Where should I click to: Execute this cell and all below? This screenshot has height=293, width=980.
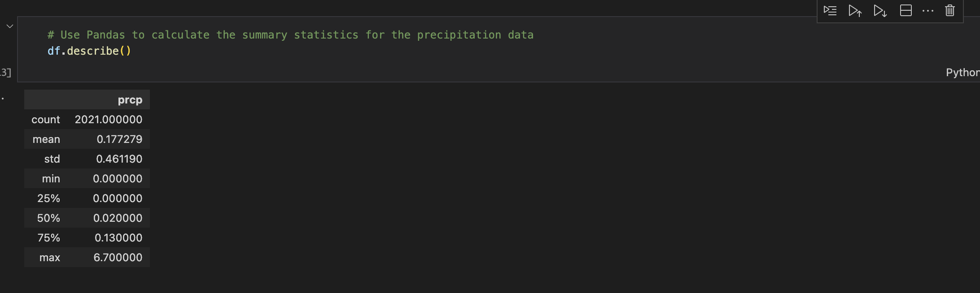click(x=880, y=11)
